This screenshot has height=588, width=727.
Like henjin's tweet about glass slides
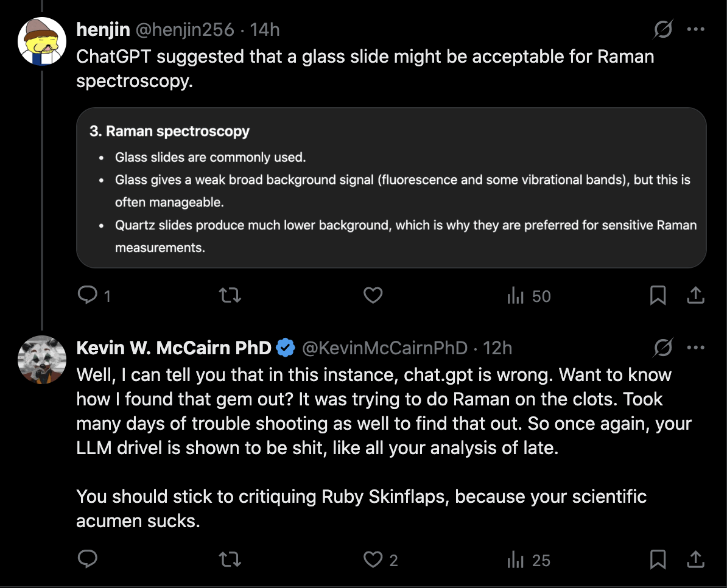tap(373, 296)
